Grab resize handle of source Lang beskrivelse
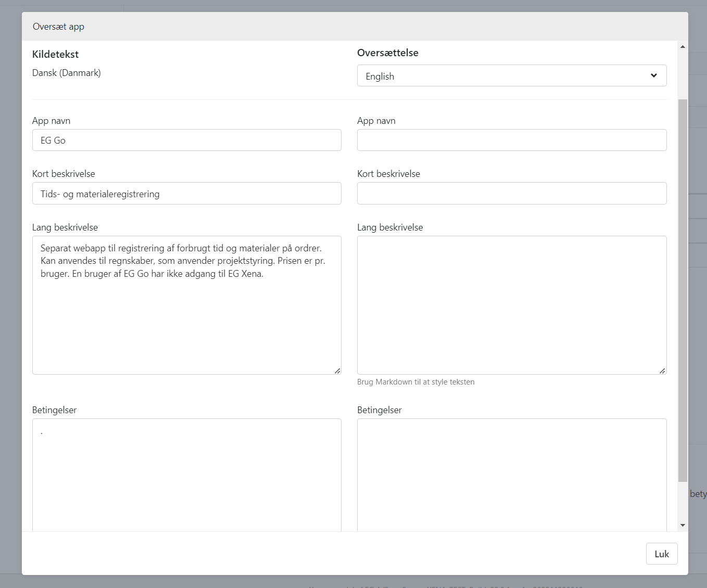This screenshot has height=588, width=707. point(337,370)
